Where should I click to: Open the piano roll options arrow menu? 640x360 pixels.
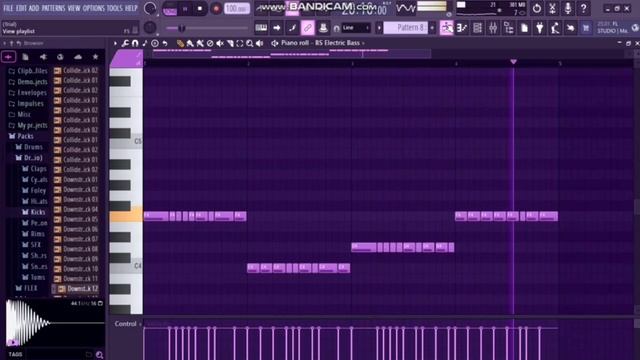115,43
